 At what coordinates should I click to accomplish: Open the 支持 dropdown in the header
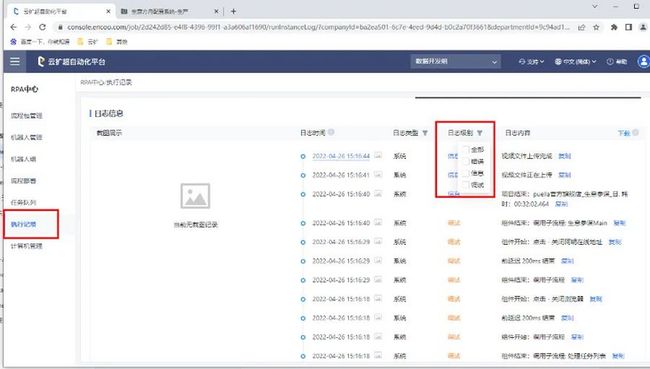(x=531, y=61)
